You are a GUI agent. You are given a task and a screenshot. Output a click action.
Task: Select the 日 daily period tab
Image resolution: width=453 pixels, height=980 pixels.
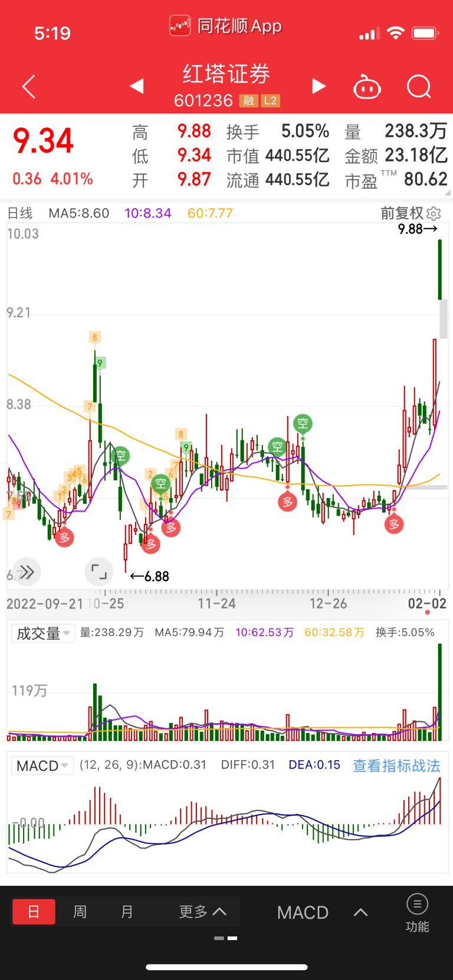tap(34, 912)
